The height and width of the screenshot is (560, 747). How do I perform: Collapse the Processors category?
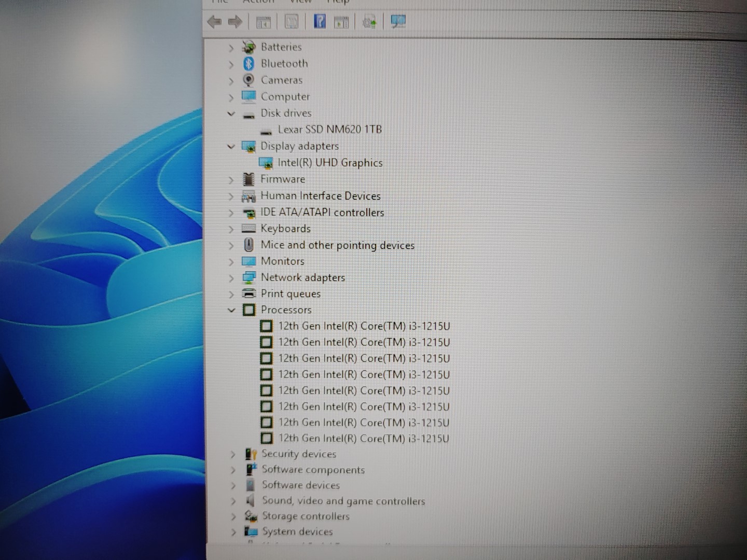pyautogui.click(x=231, y=310)
